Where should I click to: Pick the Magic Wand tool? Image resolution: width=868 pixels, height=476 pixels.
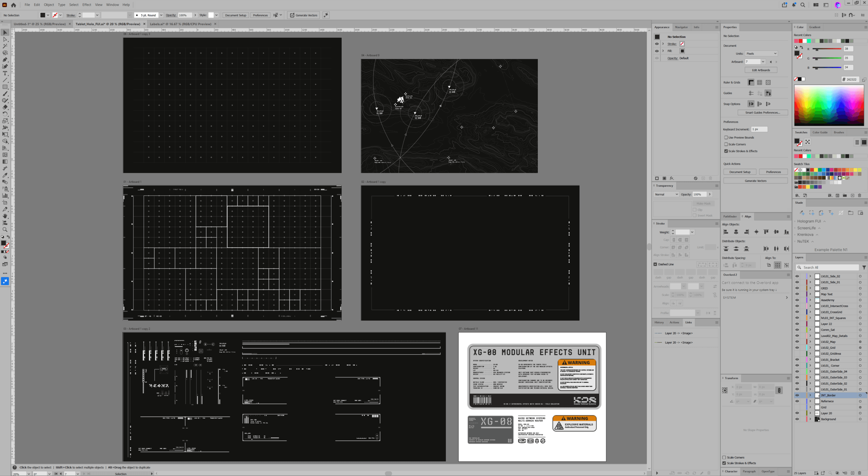click(5, 46)
